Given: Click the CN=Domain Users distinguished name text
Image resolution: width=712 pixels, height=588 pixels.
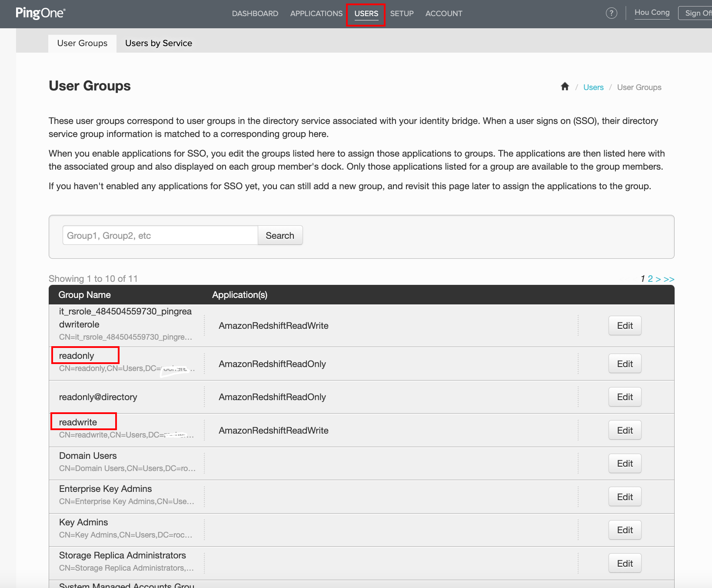Looking at the screenshot, I should pyautogui.click(x=127, y=468).
